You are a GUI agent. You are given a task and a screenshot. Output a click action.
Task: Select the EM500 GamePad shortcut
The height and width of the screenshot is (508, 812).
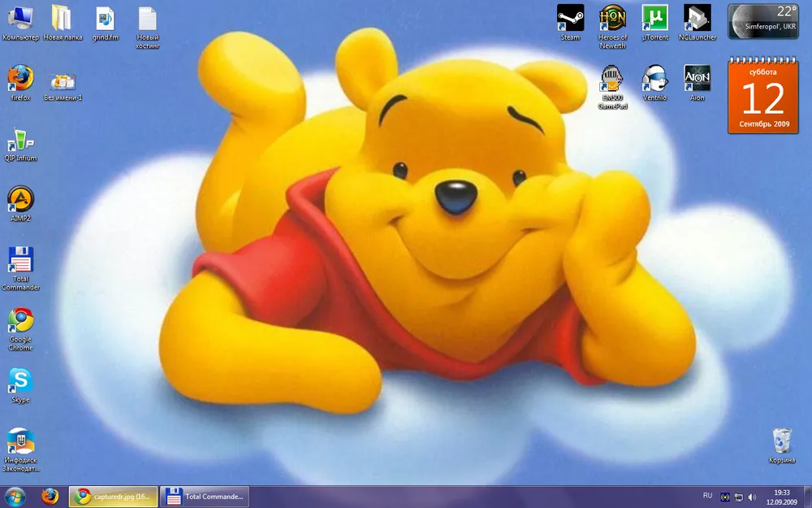tap(612, 79)
